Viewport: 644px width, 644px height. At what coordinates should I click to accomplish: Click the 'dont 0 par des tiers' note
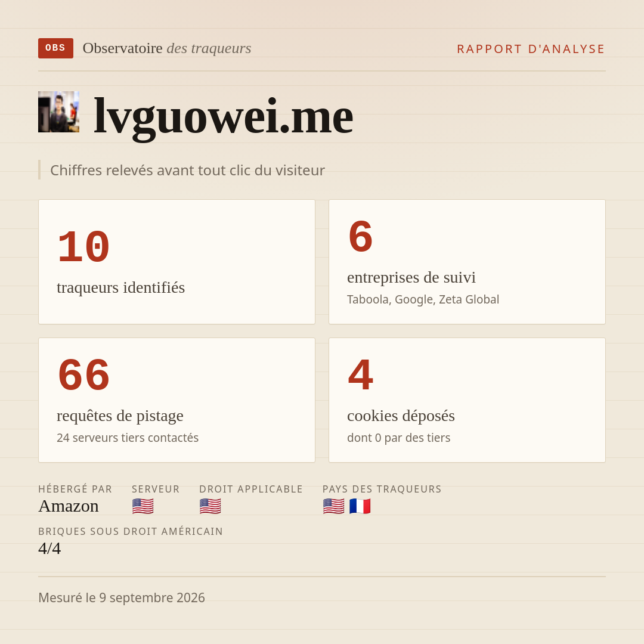click(x=399, y=438)
